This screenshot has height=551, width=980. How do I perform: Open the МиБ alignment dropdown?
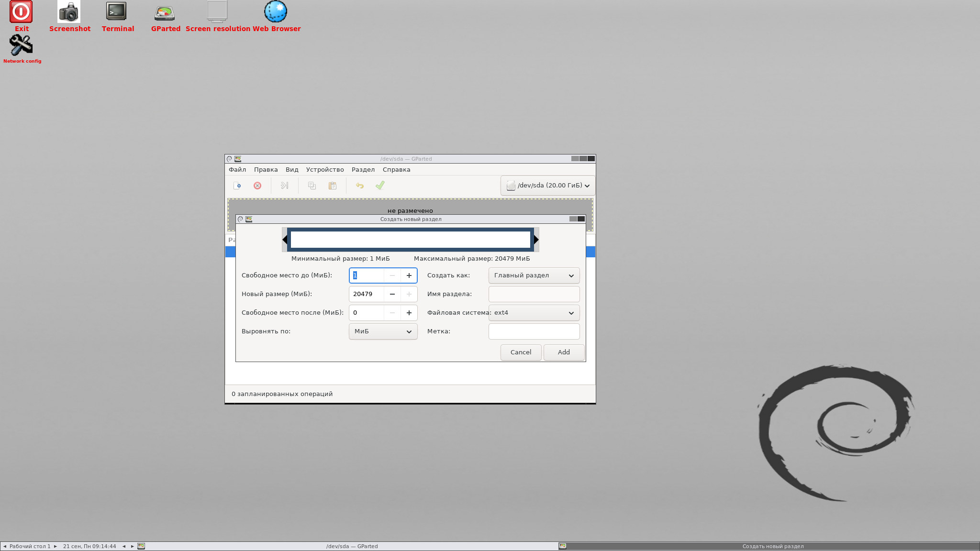383,331
